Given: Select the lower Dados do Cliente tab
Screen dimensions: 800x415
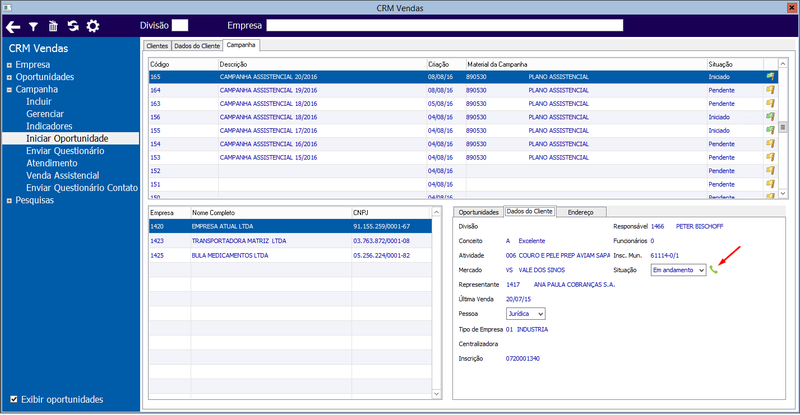Looking at the screenshot, I should pos(530,211).
